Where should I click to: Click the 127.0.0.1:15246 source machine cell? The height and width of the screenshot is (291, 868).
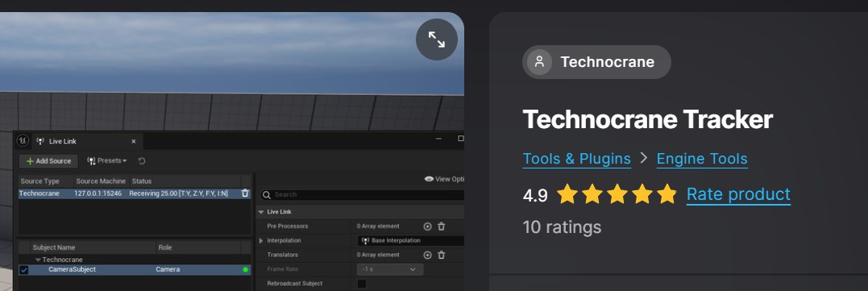99,193
